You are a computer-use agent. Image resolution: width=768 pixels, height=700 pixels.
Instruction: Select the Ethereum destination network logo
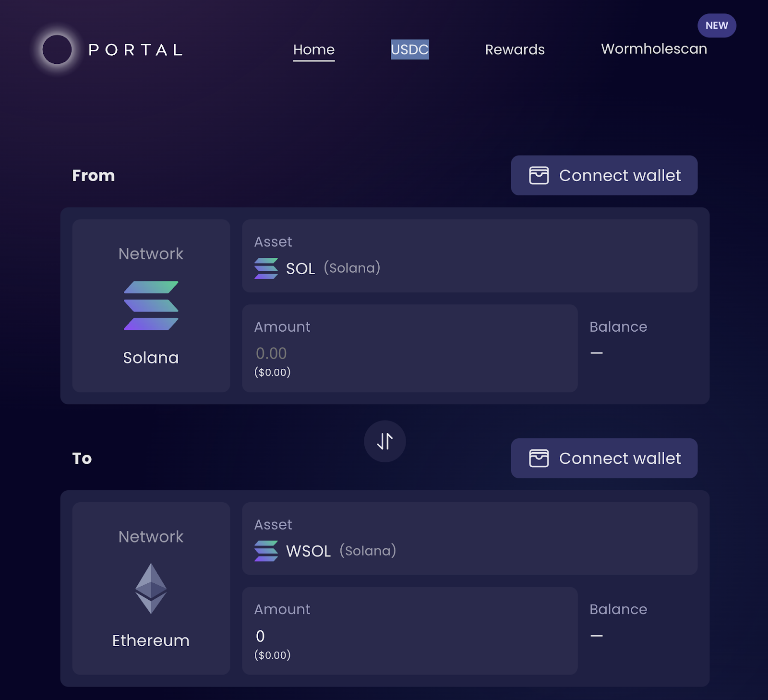point(151,589)
